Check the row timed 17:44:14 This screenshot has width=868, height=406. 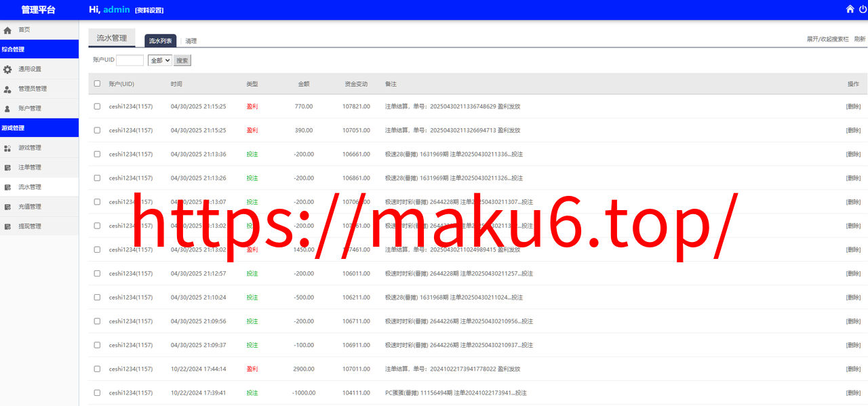(97, 369)
